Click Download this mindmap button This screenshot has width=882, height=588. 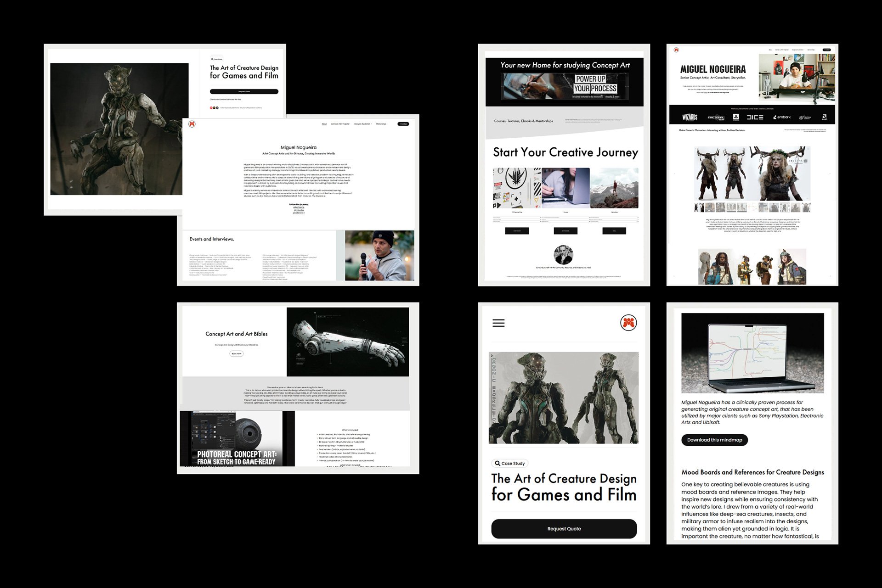(714, 440)
